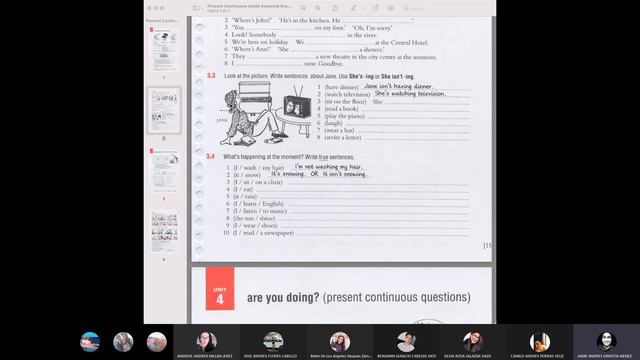
Task: Select the highlight pen tool
Action: (354, 8)
